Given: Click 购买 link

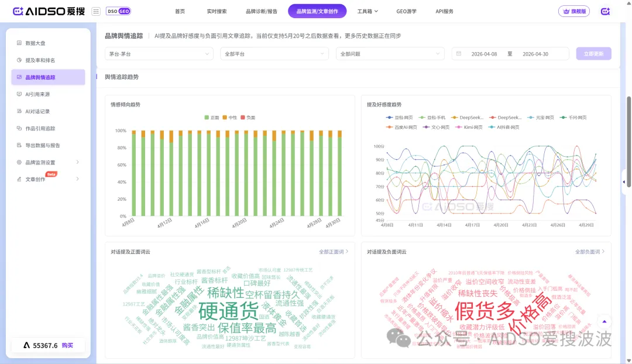Looking at the screenshot, I should click(67, 345).
